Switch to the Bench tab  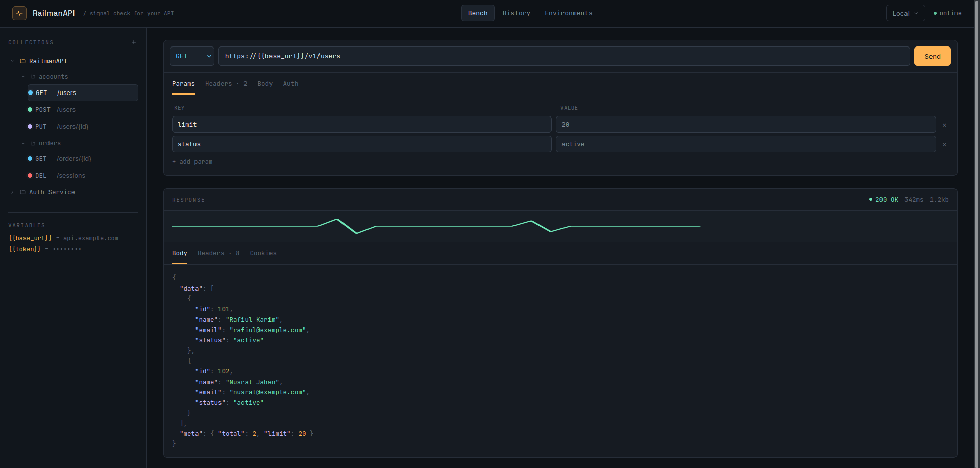tap(478, 13)
